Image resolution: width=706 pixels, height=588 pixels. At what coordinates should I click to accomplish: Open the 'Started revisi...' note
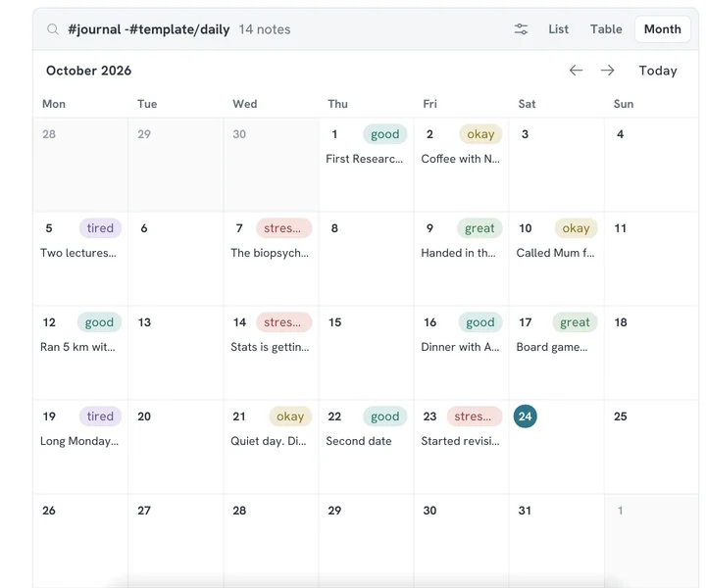point(460,441)
